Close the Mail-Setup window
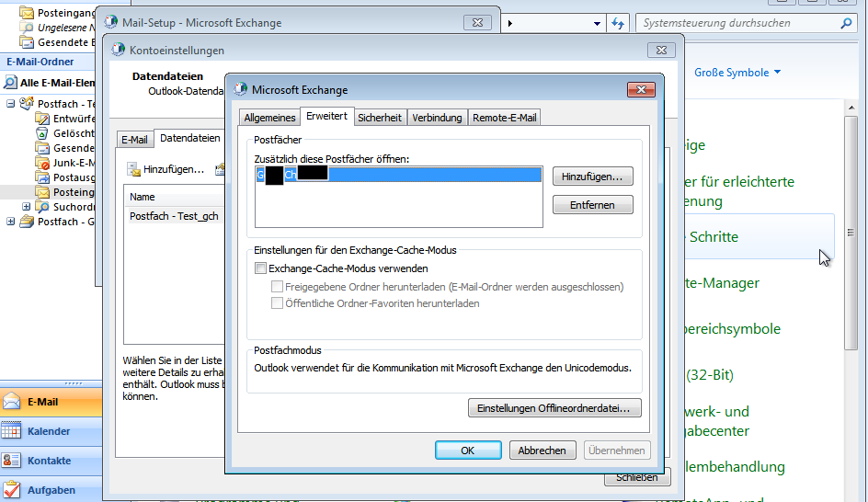 pyautogui.click(x=478, y=23)
